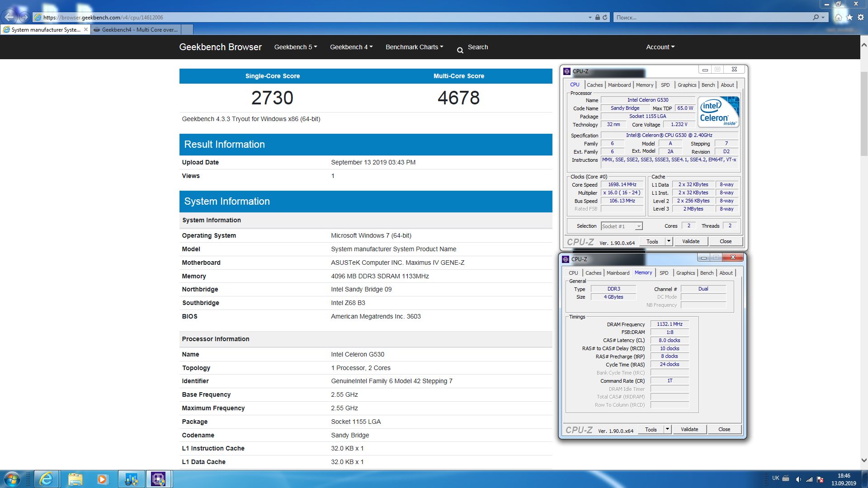The image size is (868, 488).
Task: Click Validate button in lower CPU-Z
Action: pos(689,429)
